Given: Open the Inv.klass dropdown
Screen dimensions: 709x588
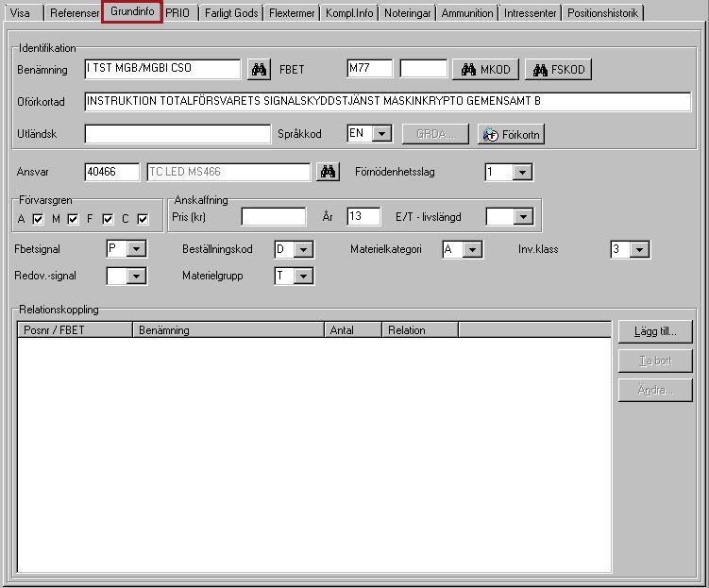Looking at the screenshot, I should 639,249.
